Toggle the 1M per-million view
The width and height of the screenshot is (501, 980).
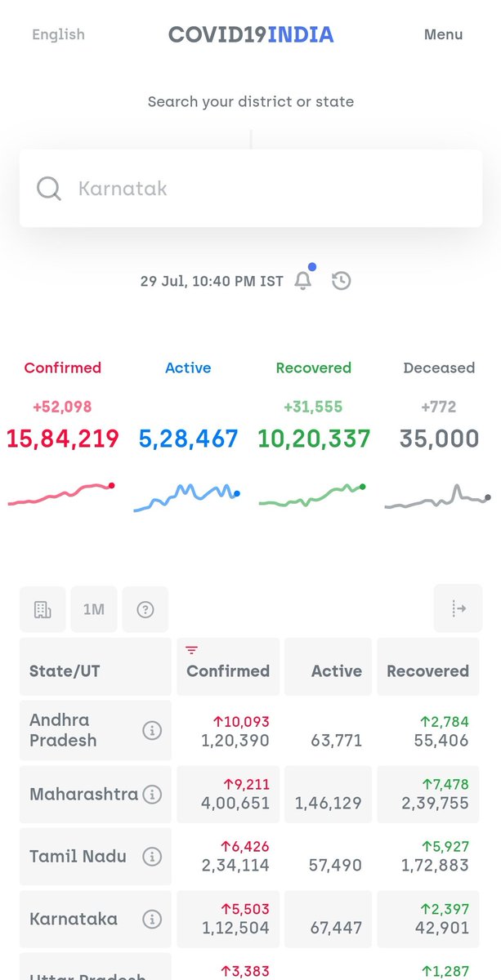(94, 609)
